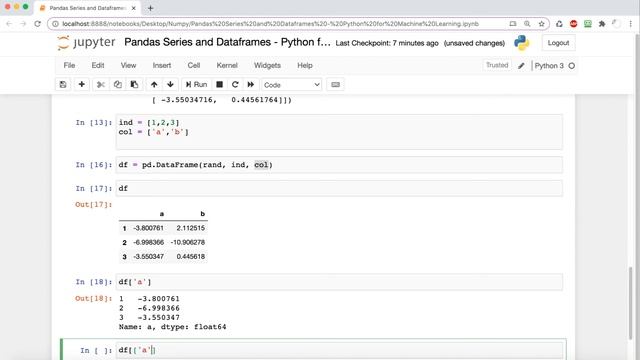Click the Out[17] output prompt
Viewport: 640px width, 360px height.
coord(93,204)
